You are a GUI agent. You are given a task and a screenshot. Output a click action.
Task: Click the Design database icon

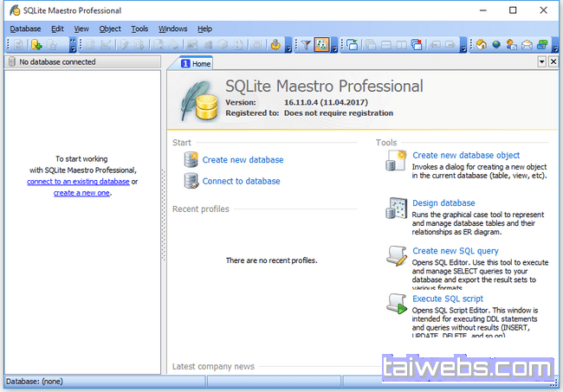coord(398,209)
